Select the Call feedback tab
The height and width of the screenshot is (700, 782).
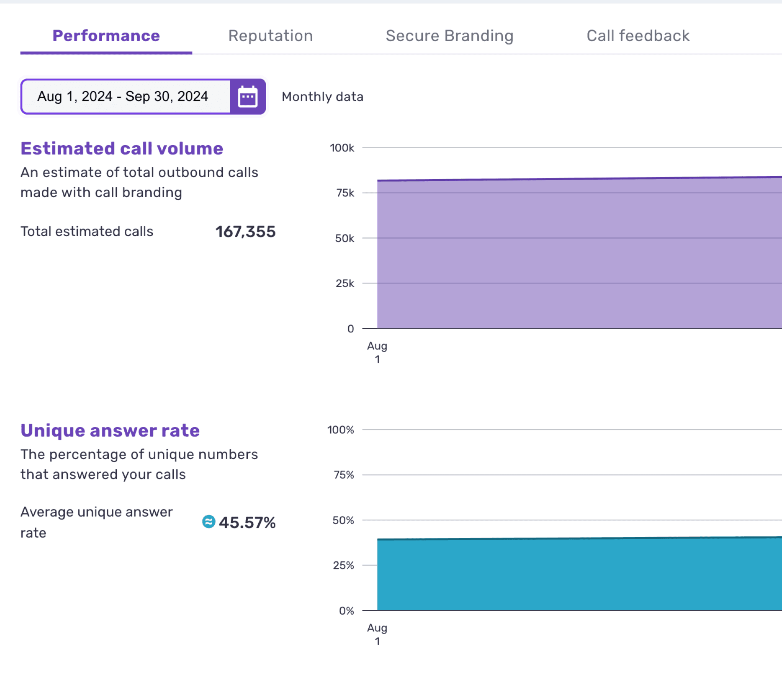(638, 36)
